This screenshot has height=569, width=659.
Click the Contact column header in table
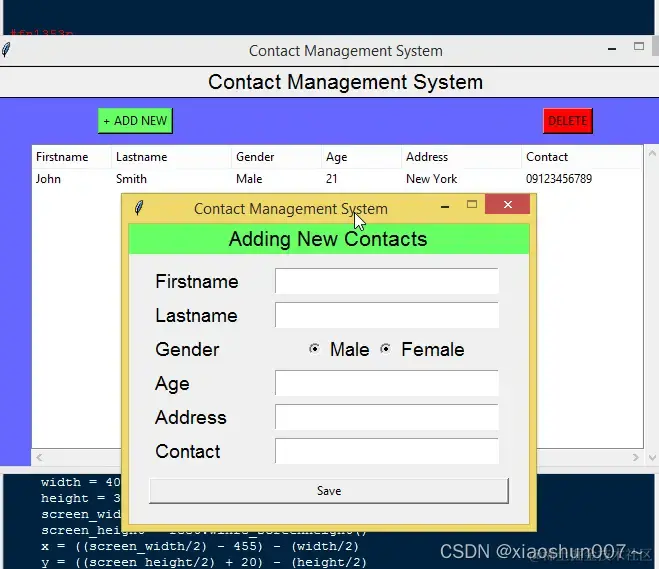coord(582,157)
